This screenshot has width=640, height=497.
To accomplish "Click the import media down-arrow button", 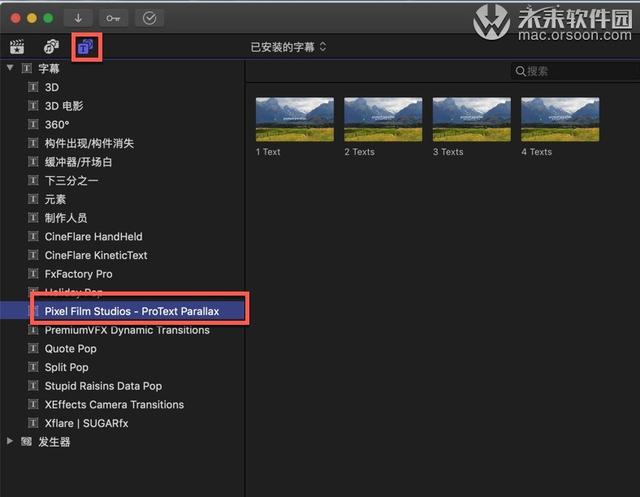I will pos(78,18).
